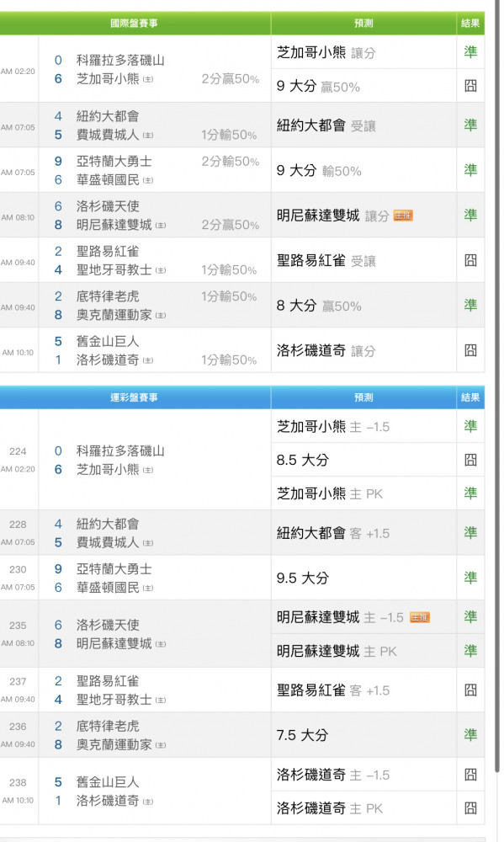
Task: Click the 準 result for 紐約大都會 受讓
Action: click(470, 125)
